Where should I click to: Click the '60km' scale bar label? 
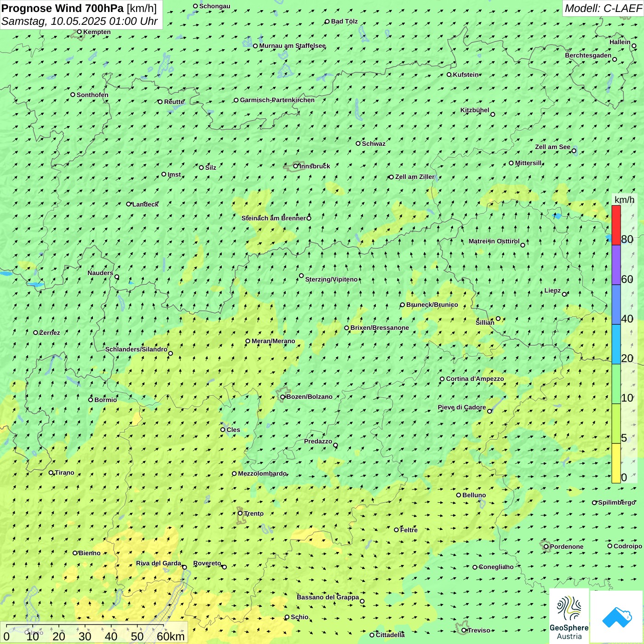coord(171,637)
